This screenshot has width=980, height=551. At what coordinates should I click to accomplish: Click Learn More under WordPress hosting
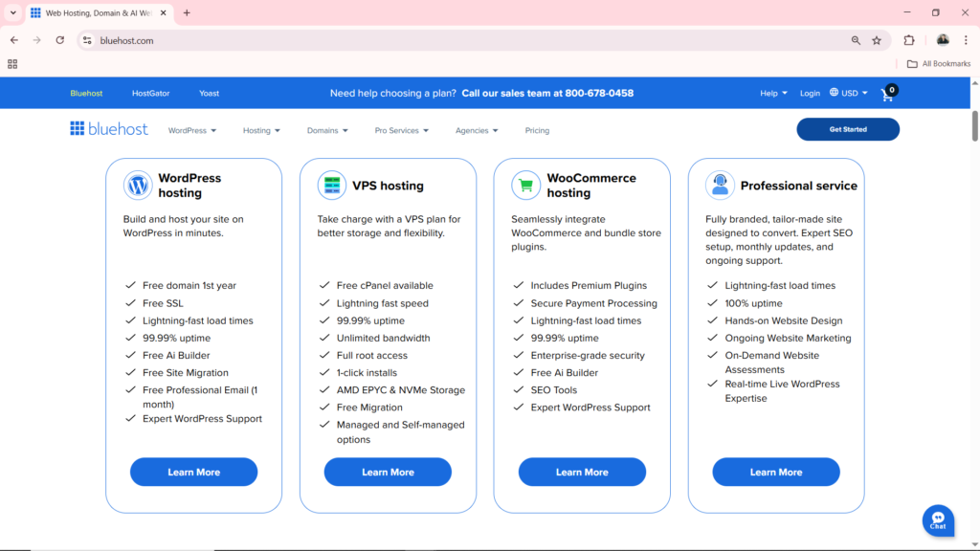[x=193, y=472]
